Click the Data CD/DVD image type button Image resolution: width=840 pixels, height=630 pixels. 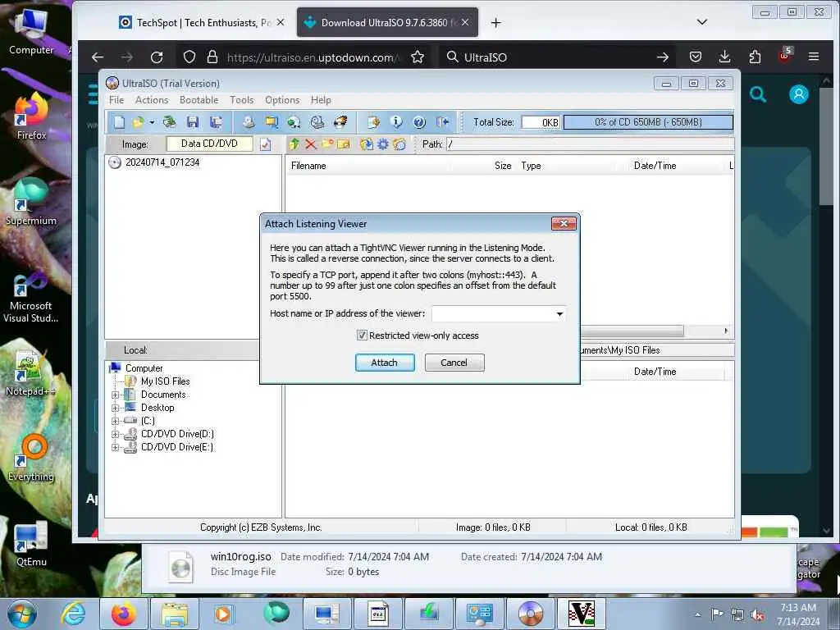pyautogui.click(x=209, y=144)
